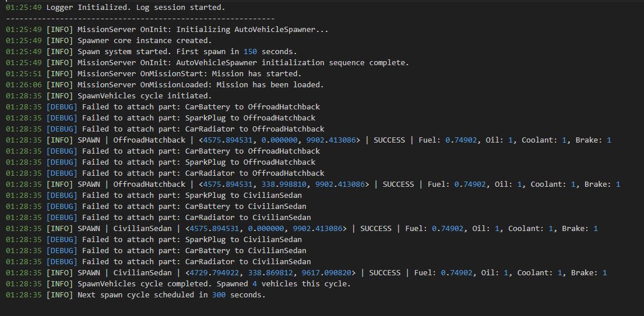The width and height of the screenshot is (644, 316).
Task: Click first OffroadHatchback SPAWN line's SUCCESS text
Action: [388, 140]
